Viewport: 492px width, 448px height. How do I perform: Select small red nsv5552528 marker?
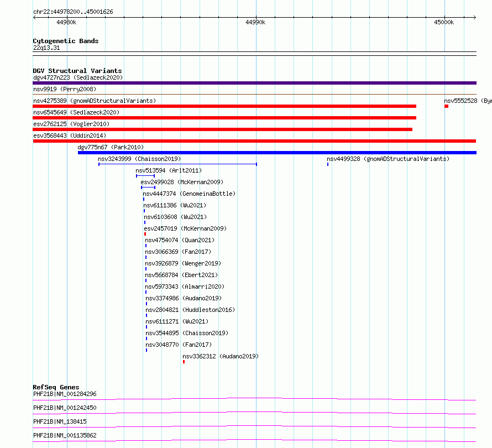pos(446,106)
